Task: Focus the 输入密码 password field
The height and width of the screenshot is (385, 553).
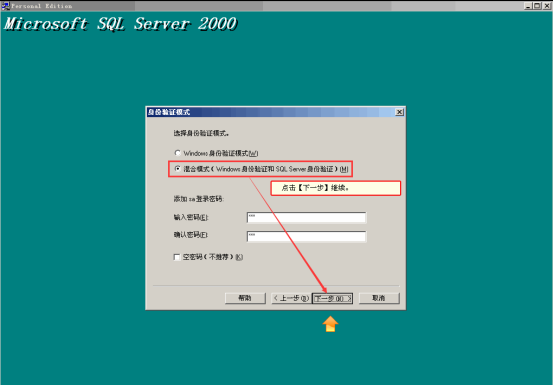Action: [x=306, y=218]
